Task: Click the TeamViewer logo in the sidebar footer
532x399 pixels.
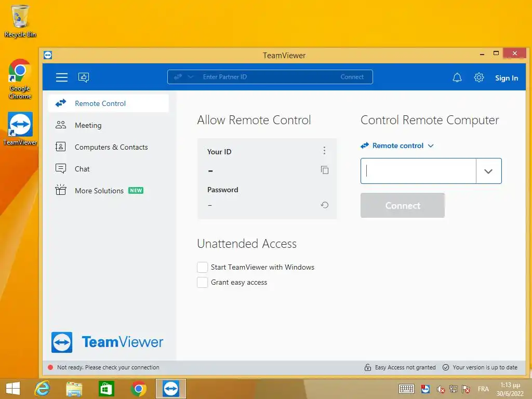Action: 107,342
